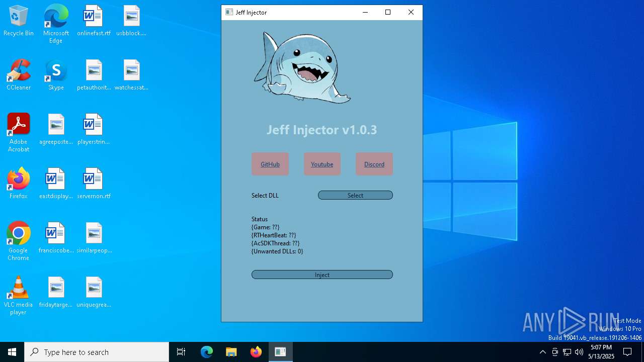This screenshot has width=644, height=362.
Task: Select the eastdisplay document icon
Action: (x=56, y=184)
